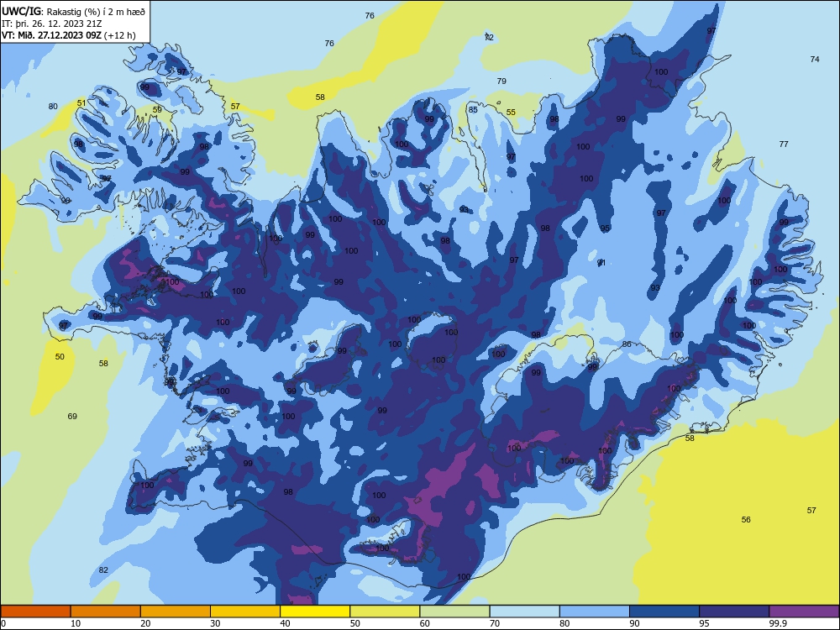Click the '0' tick label on the legend scale
840x630 pixels.
tap(3, 623)
